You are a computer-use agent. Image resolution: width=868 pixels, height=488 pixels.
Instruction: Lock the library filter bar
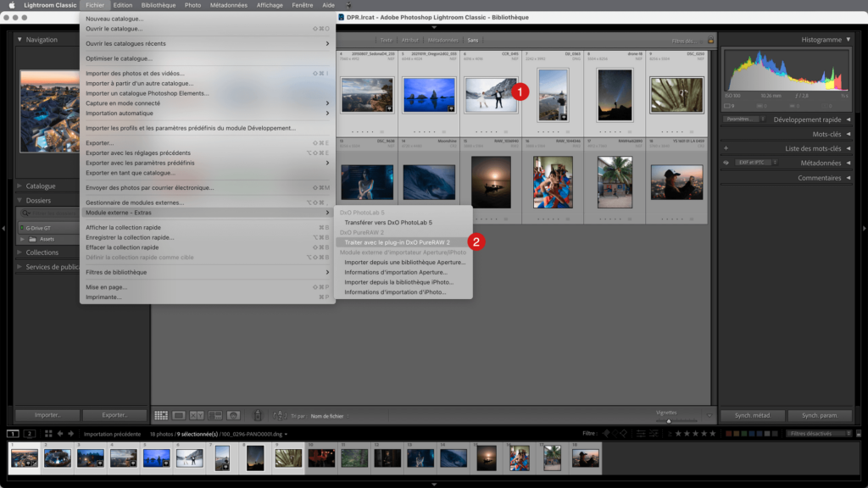711,40
